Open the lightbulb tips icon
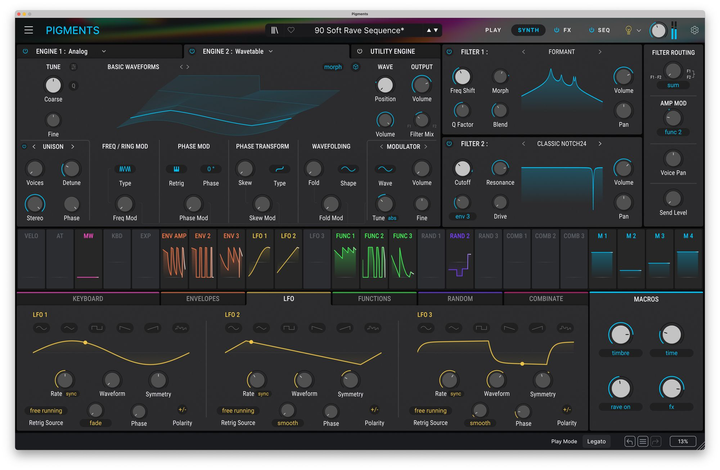The height and width of the screenshot is (470, 720). click(x=628, y=30)
